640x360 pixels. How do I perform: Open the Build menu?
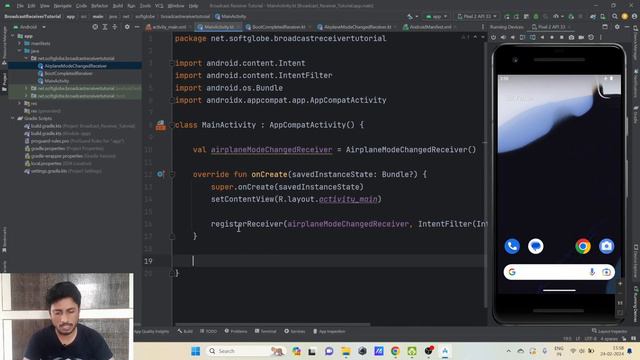point(118,6)
